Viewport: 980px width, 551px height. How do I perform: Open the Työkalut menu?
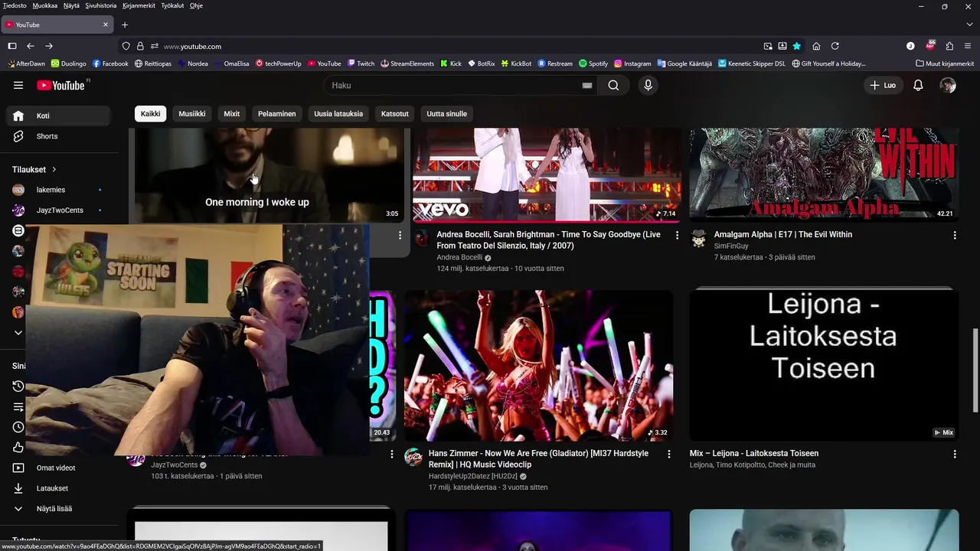coord(171,5)
